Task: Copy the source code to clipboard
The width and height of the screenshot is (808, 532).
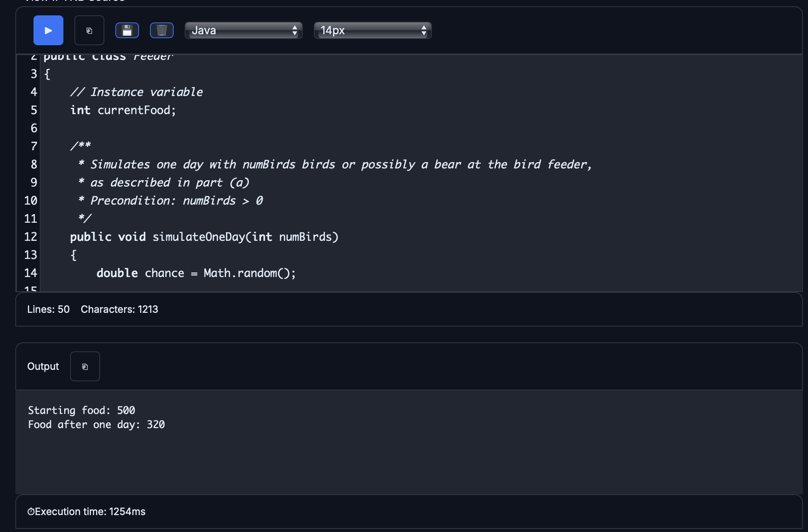Action: coord(89,30)
